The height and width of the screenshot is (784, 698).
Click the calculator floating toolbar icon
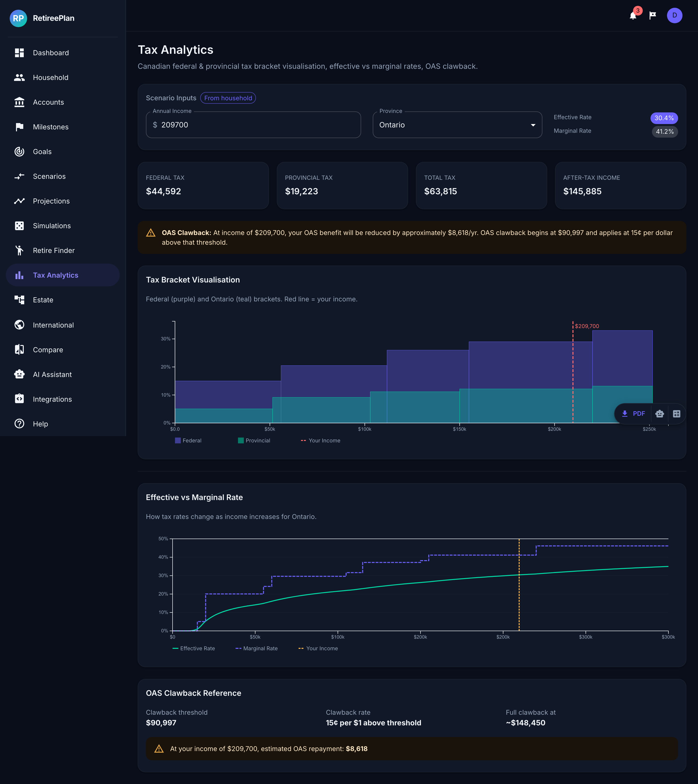tap(676, 414)
